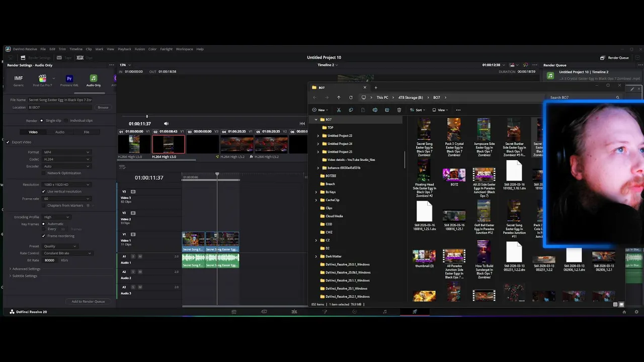Go to the Project Manager home icon
Image resolution: width=644 pixels, height=362 pixels.
point(624,312)
